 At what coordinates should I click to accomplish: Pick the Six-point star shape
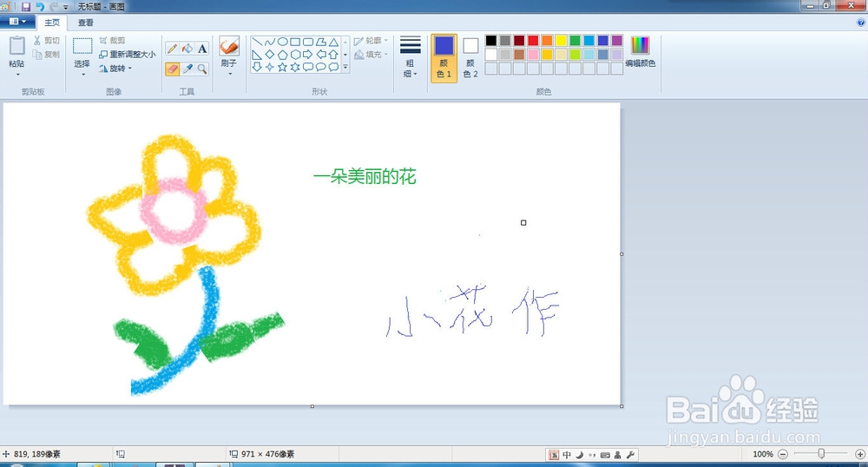(x=295, y=67)
